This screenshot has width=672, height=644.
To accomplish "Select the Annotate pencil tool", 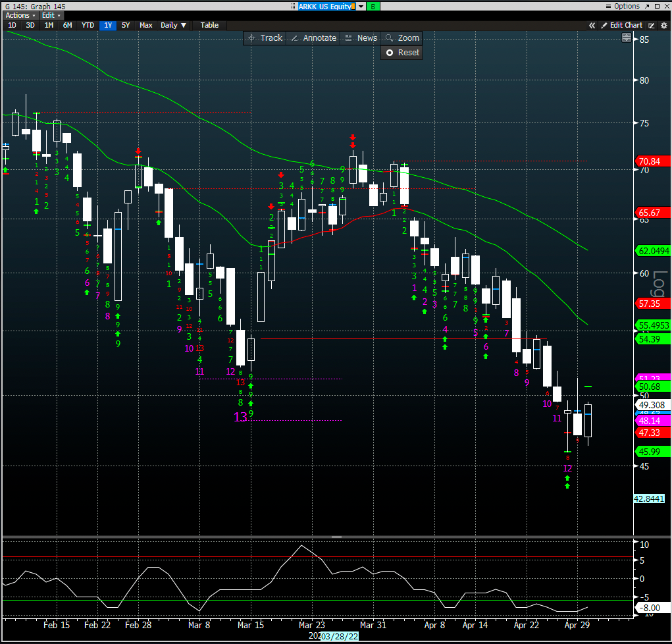I will point(314,38).
